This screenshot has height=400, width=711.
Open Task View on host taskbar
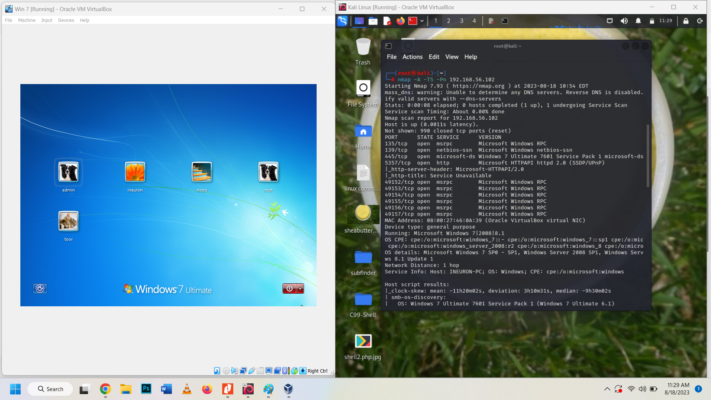(84, 389)
